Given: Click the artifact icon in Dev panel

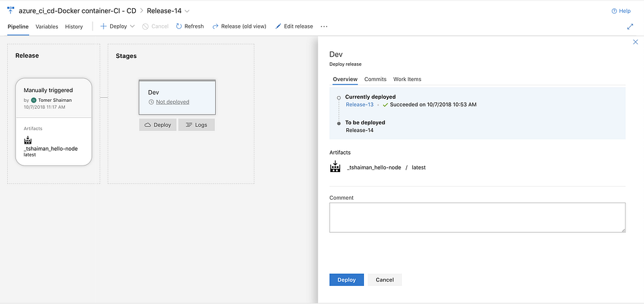Looking at the screenshot, I should click(x=335, y=167).
